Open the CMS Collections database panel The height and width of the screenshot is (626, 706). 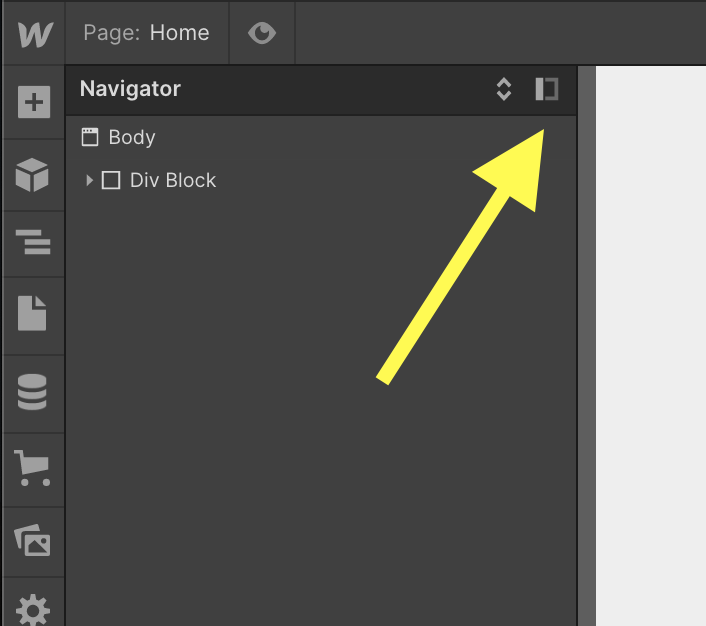(x=33, y=392)
